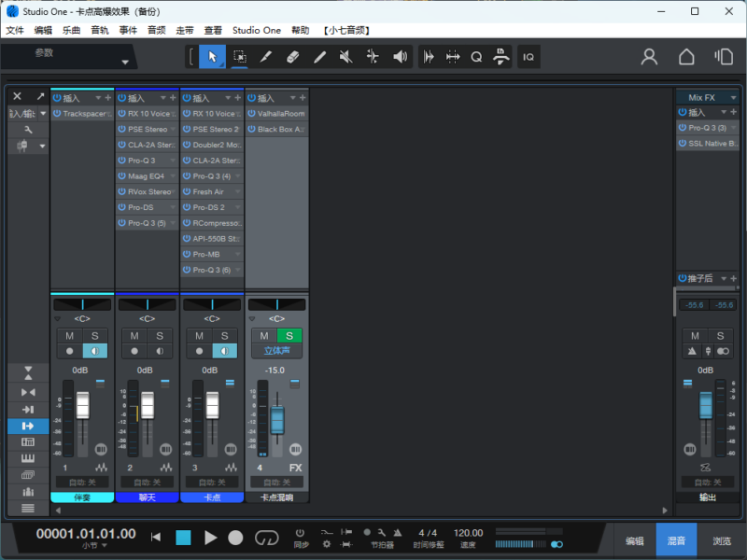Click the tempo value 120.00
Screen dimensions: 747x560
tap(468, 533)
